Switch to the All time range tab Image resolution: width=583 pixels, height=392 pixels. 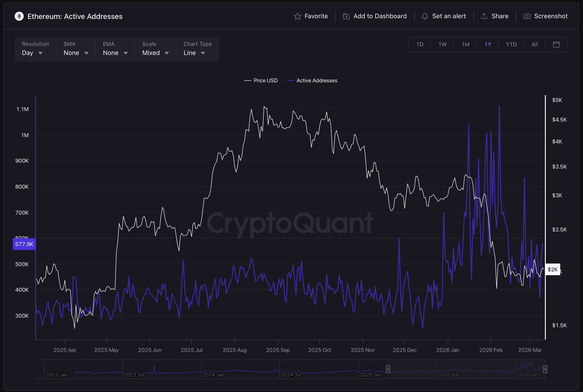(534, 44)
